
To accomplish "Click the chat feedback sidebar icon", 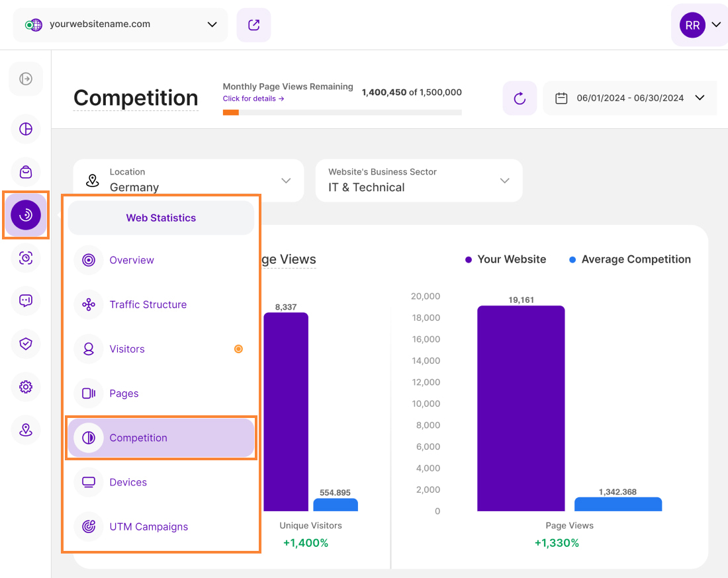I will click(26, 301).
